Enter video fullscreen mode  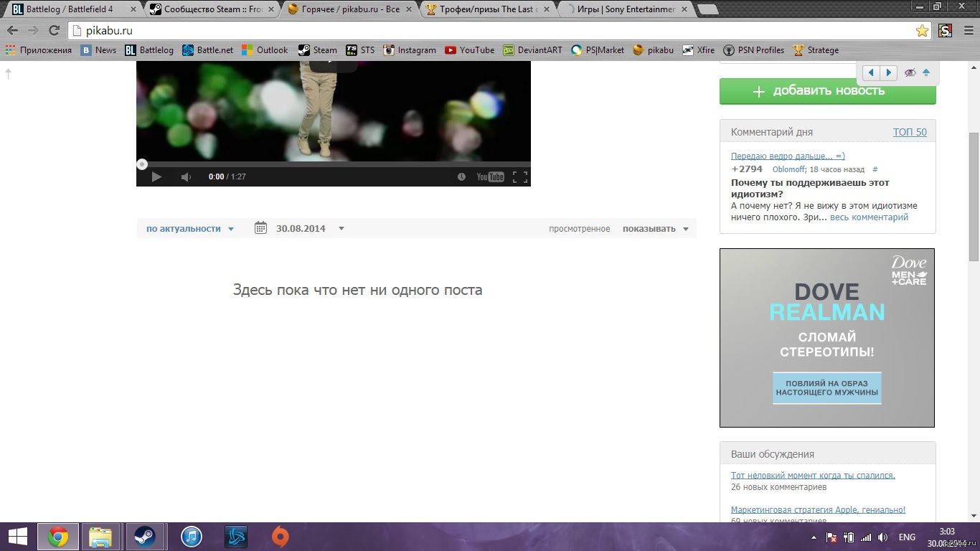point(520,176)
